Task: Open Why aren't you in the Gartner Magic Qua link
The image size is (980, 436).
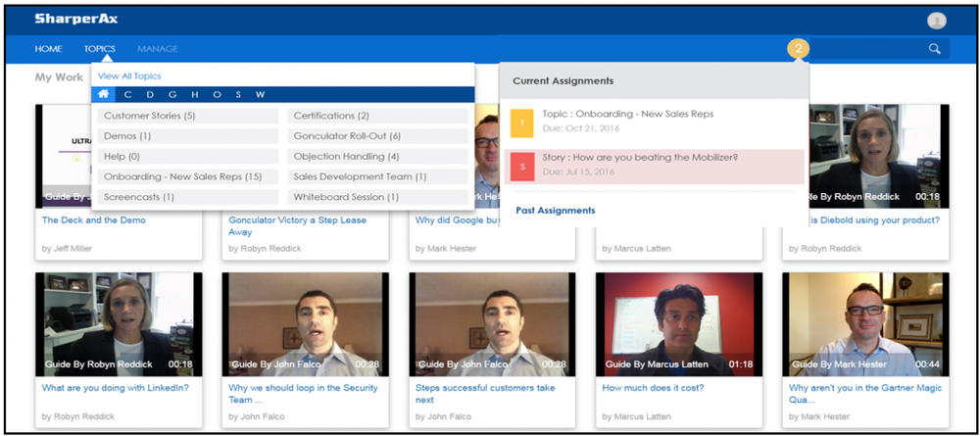Action: (865, 394)
